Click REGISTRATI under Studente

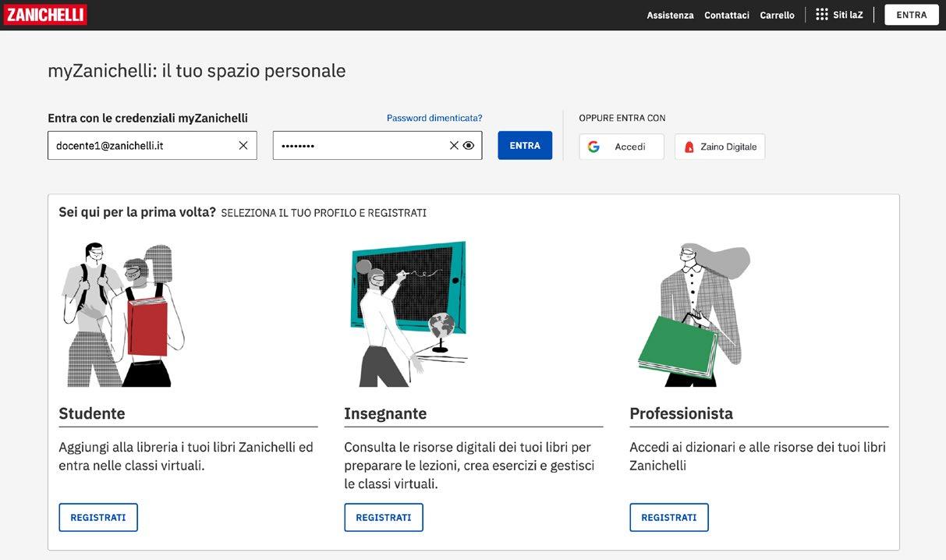[x=98, y=518]
